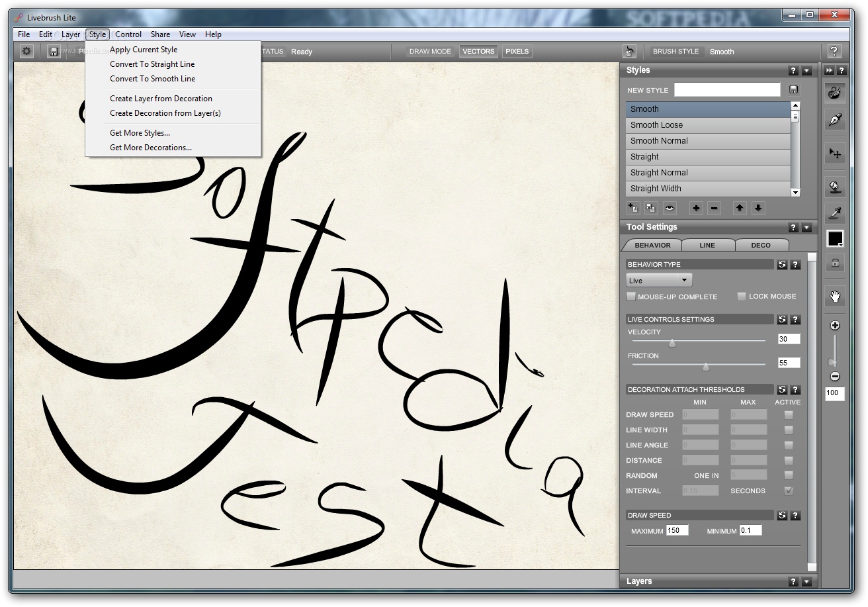Image resolution: width=868 pixels, height=607 pixels.
Task: Select the Transform arrow tool
Action: [x=835, y=154]
